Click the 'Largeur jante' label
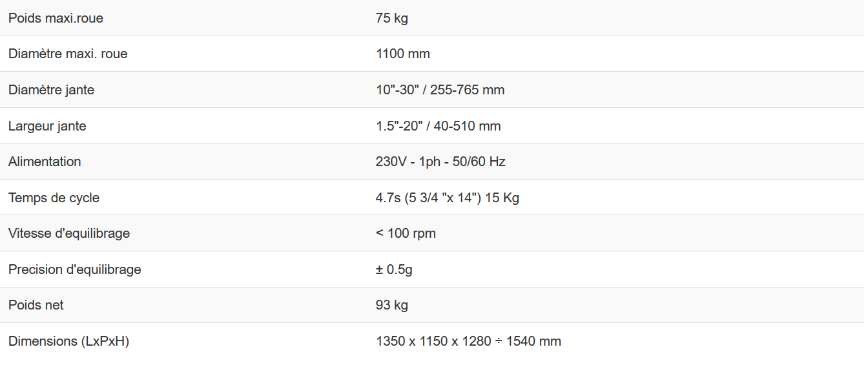This screenshot has height=367, width=868. point(47,126)
